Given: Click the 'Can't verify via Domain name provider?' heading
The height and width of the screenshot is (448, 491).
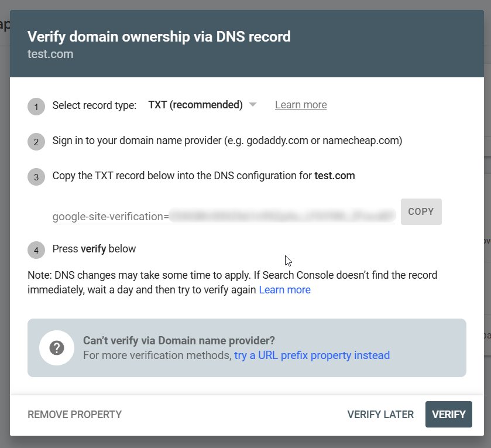Looking at the screenshot, I should [179, 341].
